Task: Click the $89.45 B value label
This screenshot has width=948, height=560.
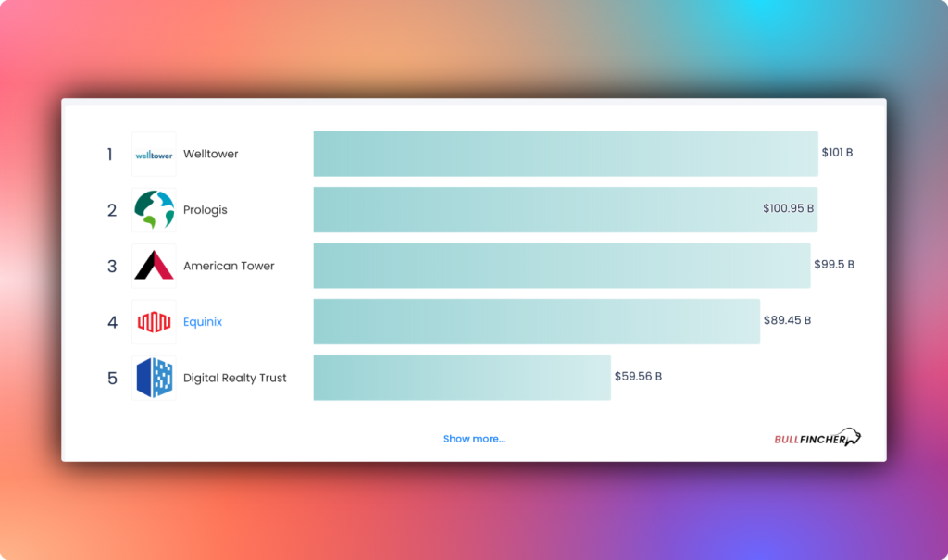Action: click(x=787, y=320)
